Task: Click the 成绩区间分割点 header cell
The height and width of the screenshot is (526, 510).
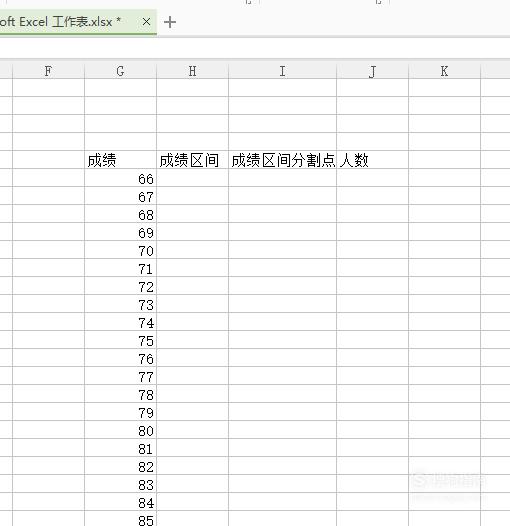Action: coord(283,160)
